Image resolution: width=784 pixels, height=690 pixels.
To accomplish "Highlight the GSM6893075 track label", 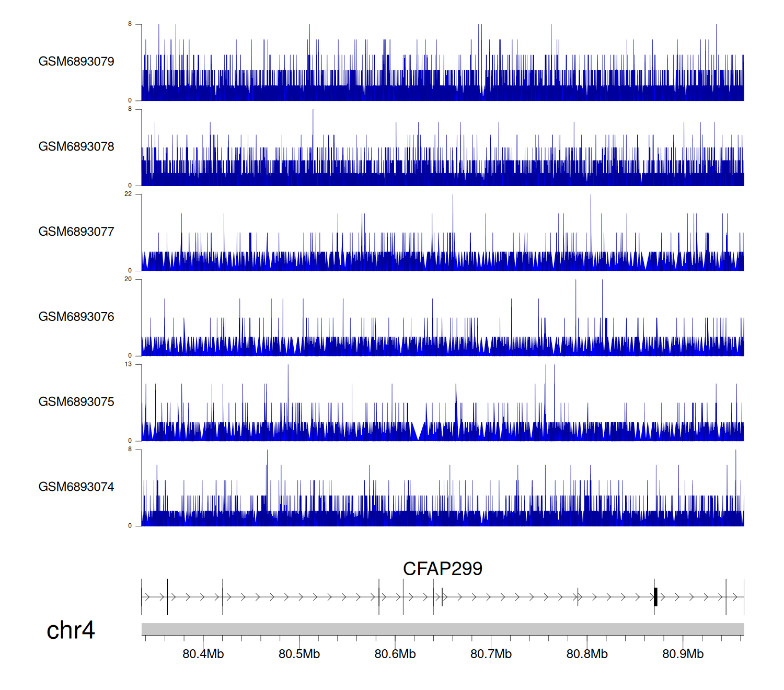I will tap(76, 402).
